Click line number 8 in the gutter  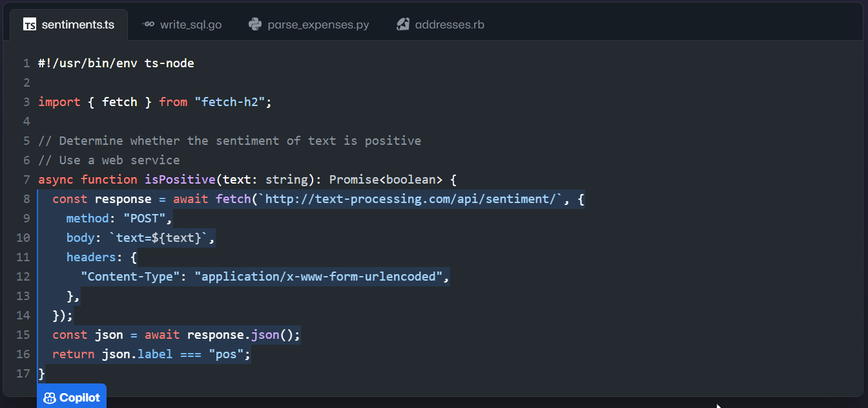[x=26, y=199]
